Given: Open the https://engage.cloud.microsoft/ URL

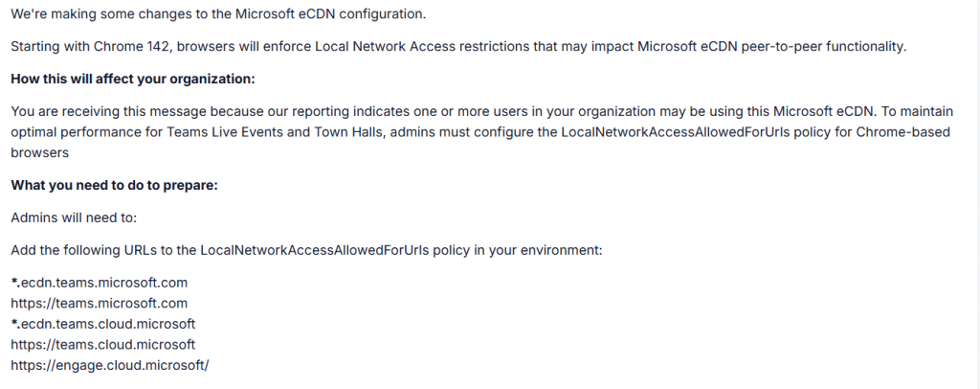Looking at the screenshot, I should [x=109, y=365].
